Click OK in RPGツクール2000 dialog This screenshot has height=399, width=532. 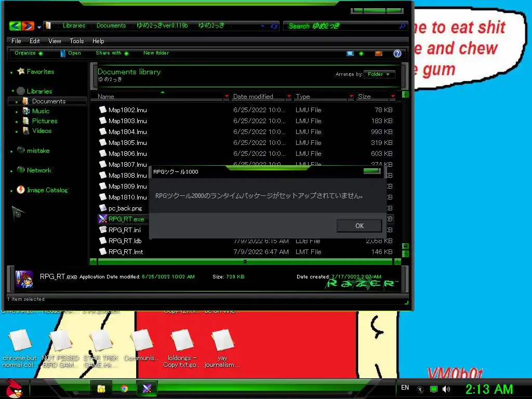(360, 226)
